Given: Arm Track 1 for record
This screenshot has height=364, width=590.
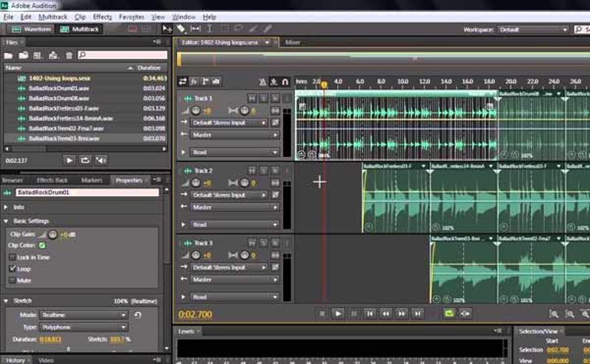Looking at the screenshot, I should (275, 98).
